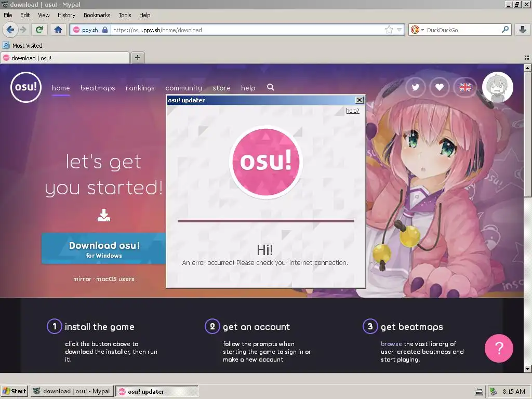The height and width of the screenshot is (399, 532).
Task: Click the keyboard icon in system tray
Action: (x=478, y=392)
